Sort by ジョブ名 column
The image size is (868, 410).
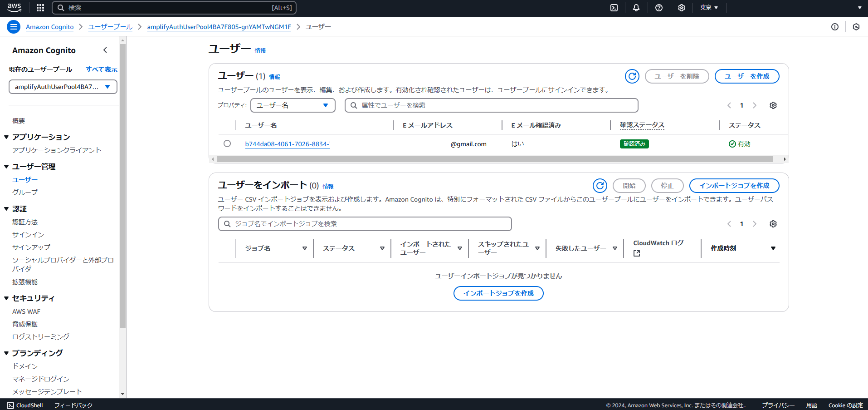point(305,248)
